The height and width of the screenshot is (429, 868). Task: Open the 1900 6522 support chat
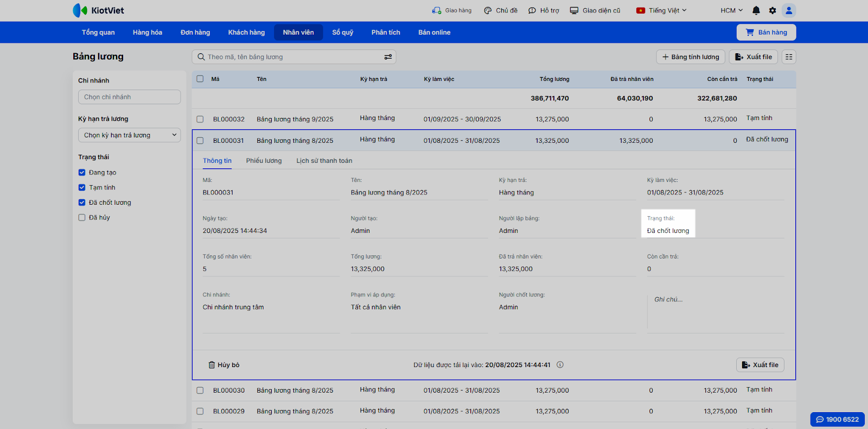click(x=837, y=419)
